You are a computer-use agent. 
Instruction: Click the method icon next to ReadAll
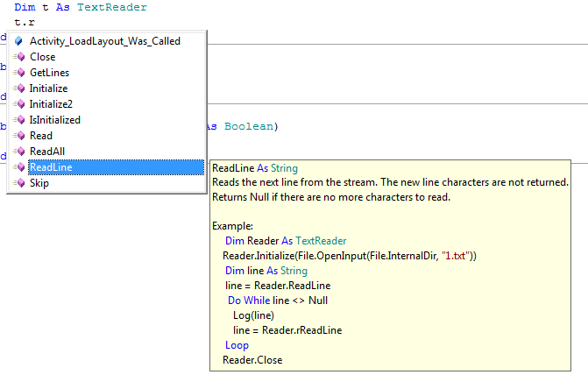click(x=19, y=151)
